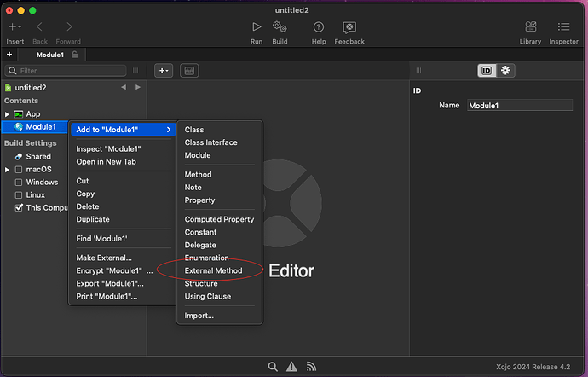The image size is (588, 377).
Task: Expand the macOS build settings triangle
Action: click(8, 170)
